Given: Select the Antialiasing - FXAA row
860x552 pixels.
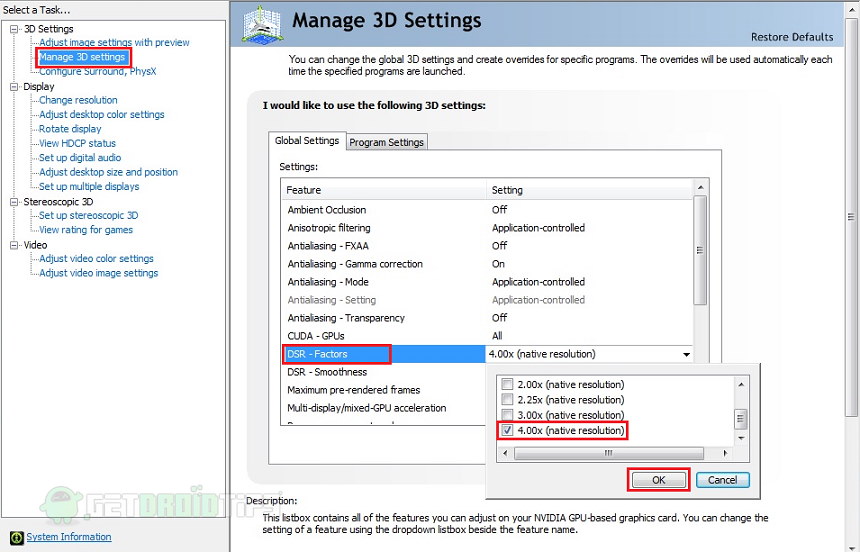Looking at the screenshot, I should click(487, 246).
